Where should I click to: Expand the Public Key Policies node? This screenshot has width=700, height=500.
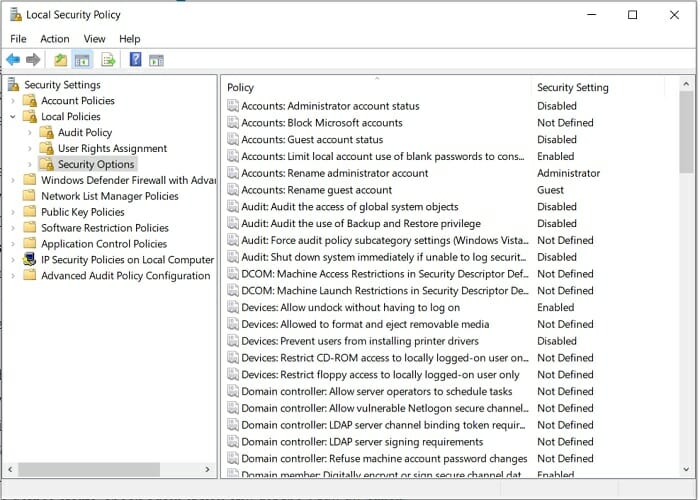[x=12, y=212]
